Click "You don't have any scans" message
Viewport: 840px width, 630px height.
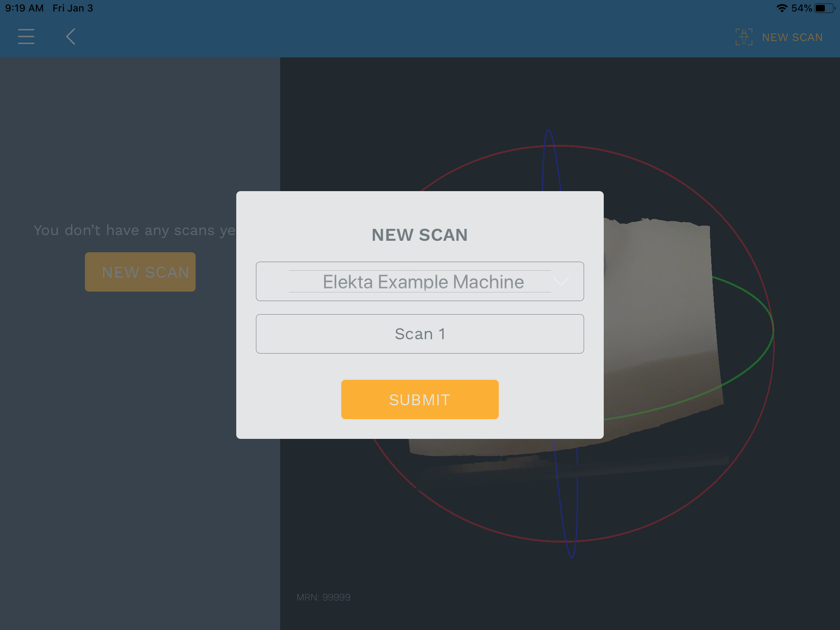(135, 230)
